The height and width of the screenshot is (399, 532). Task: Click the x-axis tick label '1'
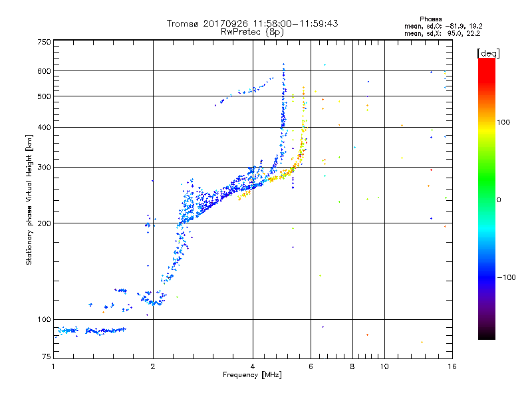[x=53, y=366]
